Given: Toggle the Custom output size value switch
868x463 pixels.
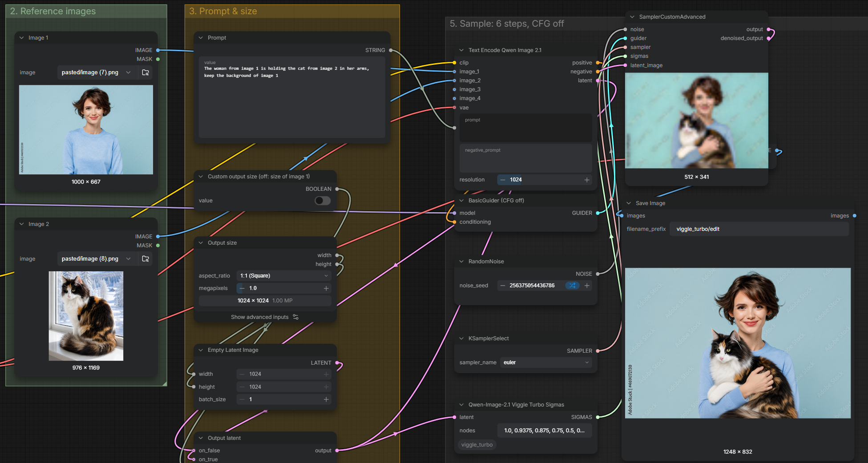Looking at the screenshot, I should click(x=323, y=201).
